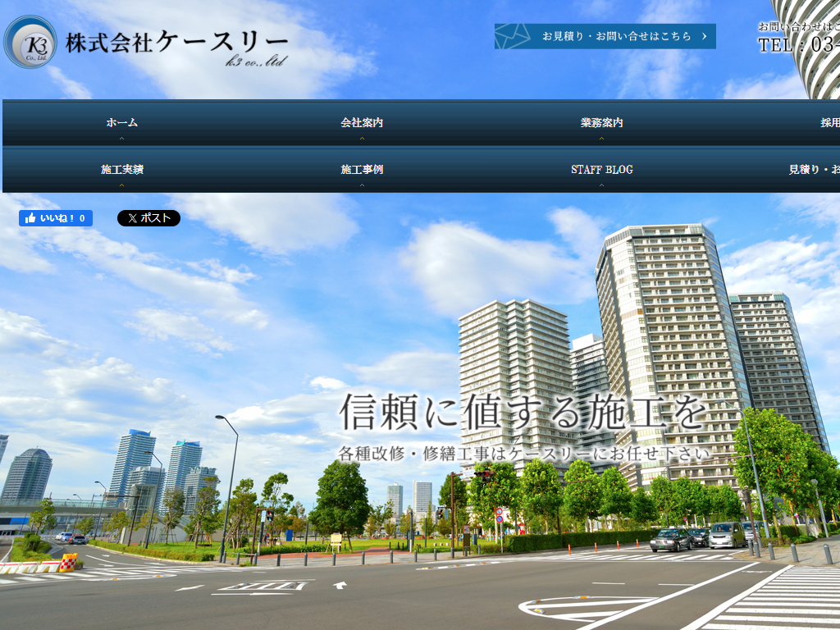Click the 各種改修・修繕工事 subtitle text
The height and width of the screenshot is (630, 840).
(523, 454)
